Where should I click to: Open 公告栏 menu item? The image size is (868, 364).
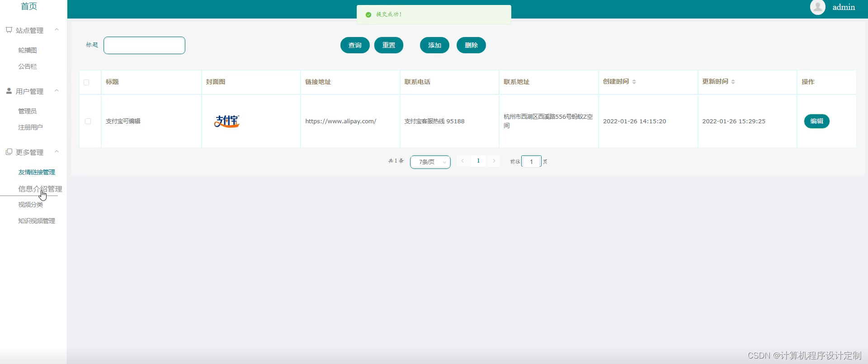(x=28, y=66)
